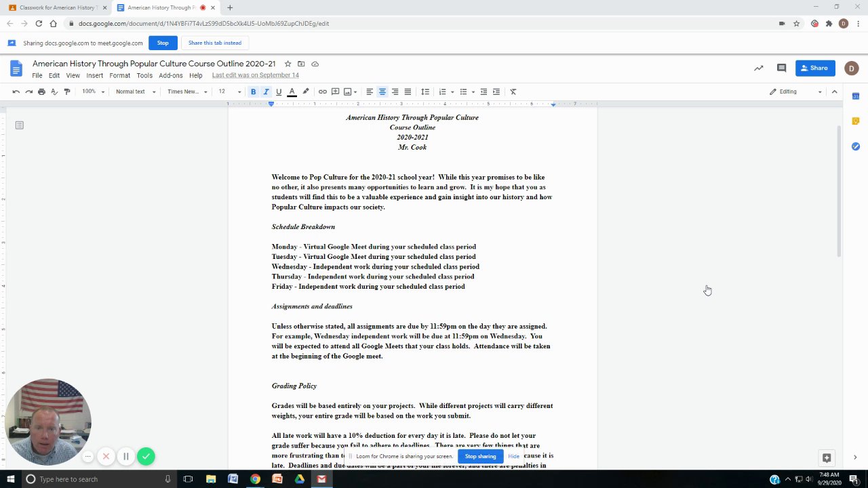Decrease the paragraph indent
Viewport: 868px width, 488px height.
[484, 91]
